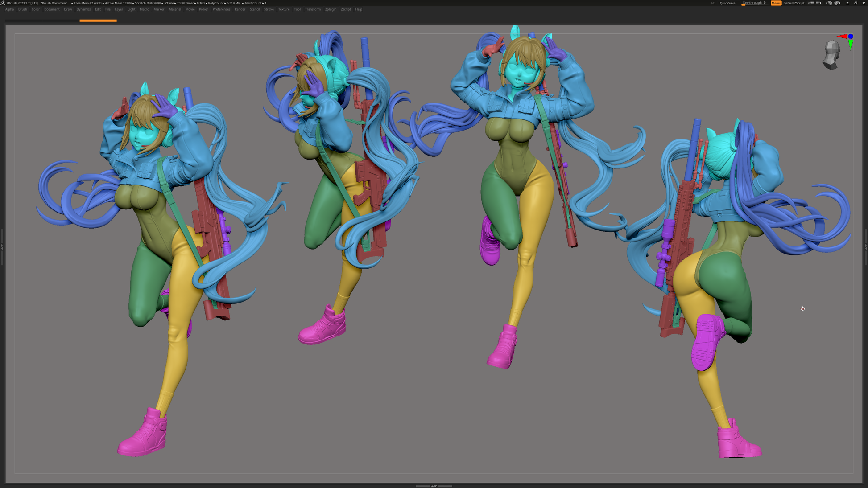This screenshot has height=488, width=868.
Task: Expand the bottom tray divider arrows
Action: pos(434,486)
